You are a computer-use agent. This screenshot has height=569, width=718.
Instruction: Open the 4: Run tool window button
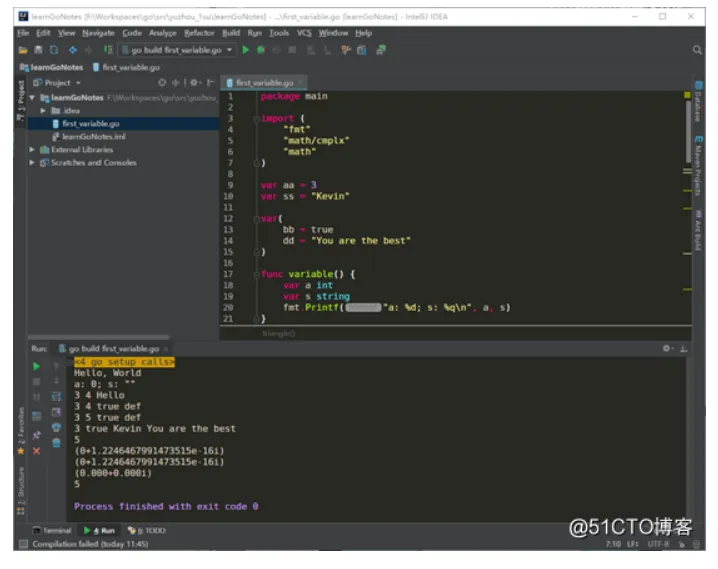tap(99, 531)
